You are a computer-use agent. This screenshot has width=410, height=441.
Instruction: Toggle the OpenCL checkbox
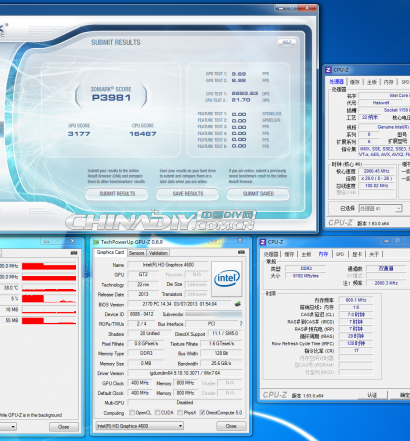(x=132, y=413)
